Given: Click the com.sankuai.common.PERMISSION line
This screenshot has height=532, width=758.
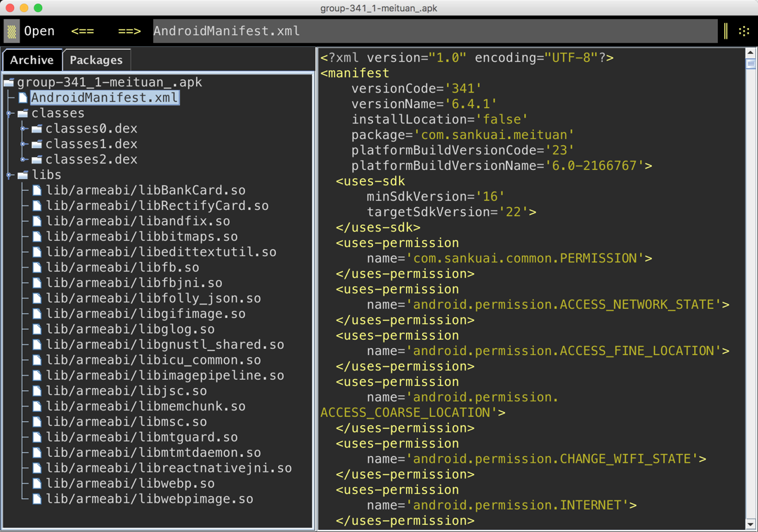Looking at the screenshot, I should [x=509, y=258].
